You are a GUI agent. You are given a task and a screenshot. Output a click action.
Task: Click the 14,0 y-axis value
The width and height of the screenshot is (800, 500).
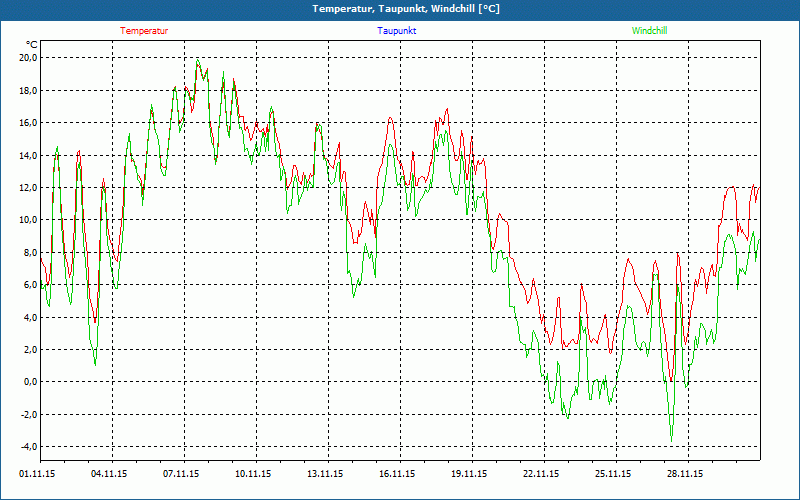28,155
